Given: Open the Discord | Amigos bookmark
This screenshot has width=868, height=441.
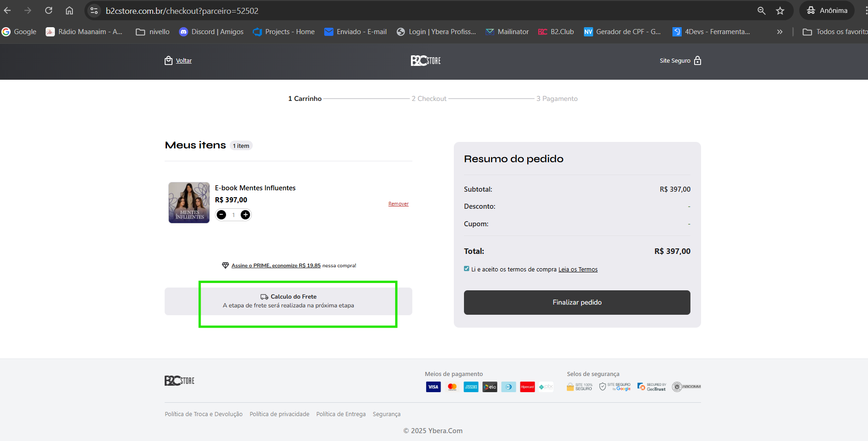Looking at the screenshot, I should point(211,32).
